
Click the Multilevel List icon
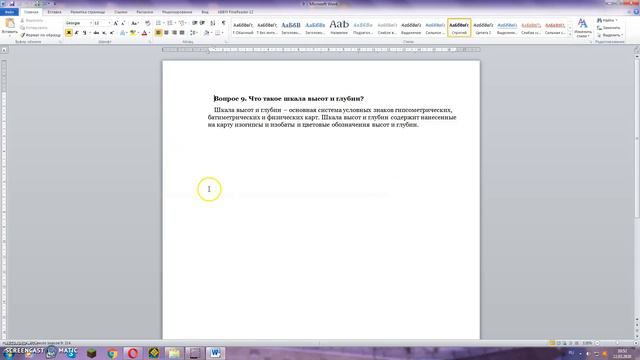pos(182,23)
